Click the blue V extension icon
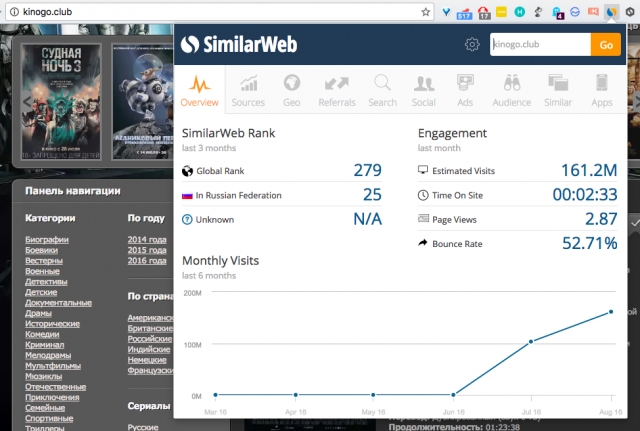 click(446, 12)
